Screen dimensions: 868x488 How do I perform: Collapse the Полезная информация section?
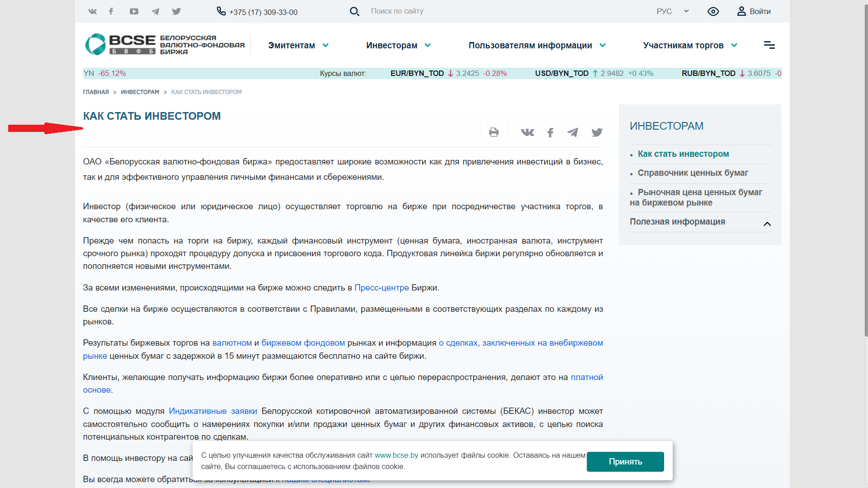[x=767, y=224]
